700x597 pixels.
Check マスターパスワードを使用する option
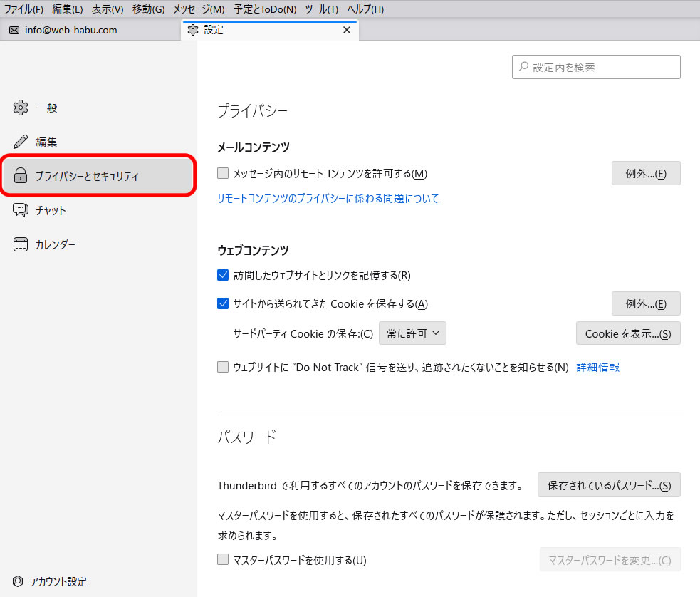tap(223, 559)
